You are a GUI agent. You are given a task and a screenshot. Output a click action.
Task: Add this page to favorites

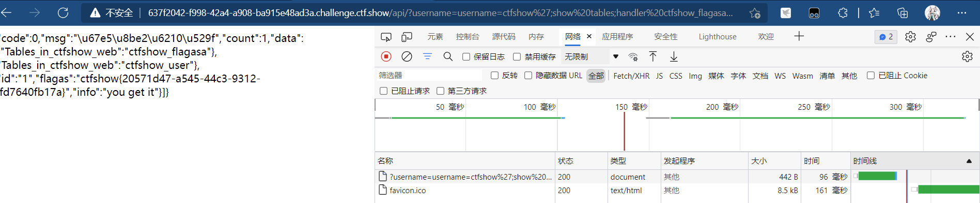755,13
